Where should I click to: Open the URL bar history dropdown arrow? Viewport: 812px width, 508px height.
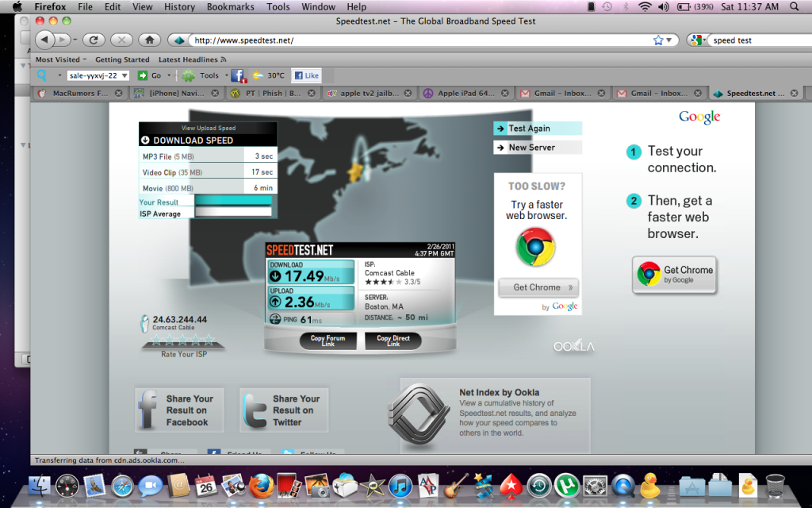pyautogui.click(x=669, y=40)
